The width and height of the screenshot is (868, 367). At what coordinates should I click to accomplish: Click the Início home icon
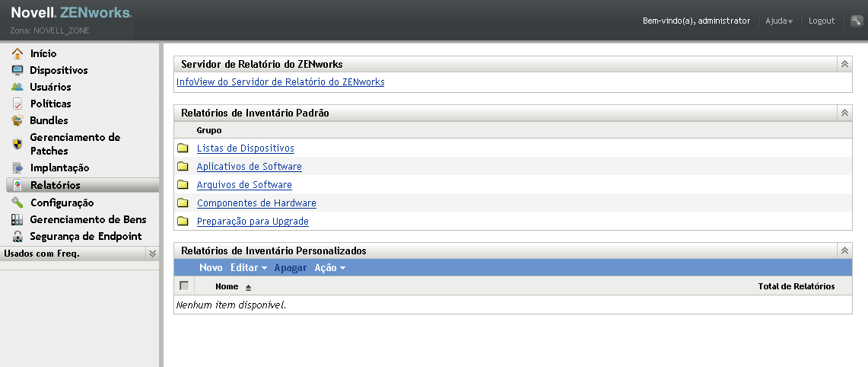coord(17,53)
